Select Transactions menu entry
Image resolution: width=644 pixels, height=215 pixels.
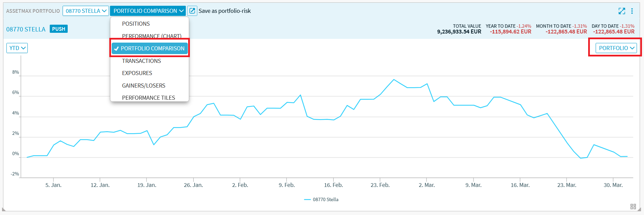coord(141,61)
